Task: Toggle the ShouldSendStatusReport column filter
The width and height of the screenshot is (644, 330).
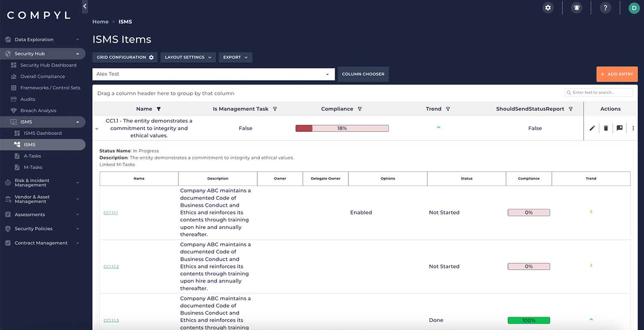Action: point(570,109)
